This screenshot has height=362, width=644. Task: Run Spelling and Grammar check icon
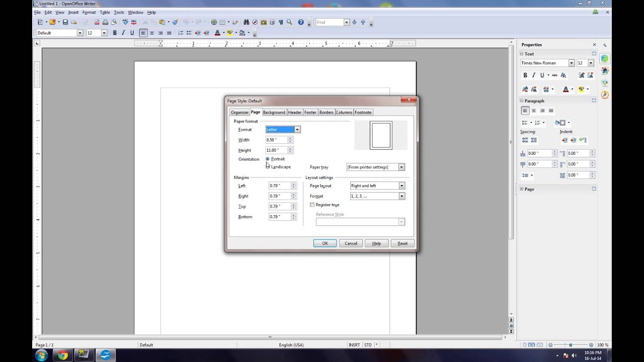tap(125, 22)
